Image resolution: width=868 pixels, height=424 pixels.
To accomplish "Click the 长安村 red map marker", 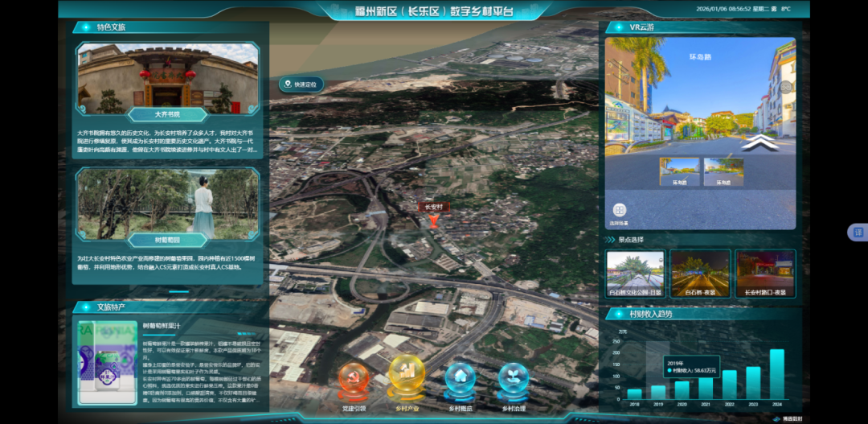I will (434, 220).
